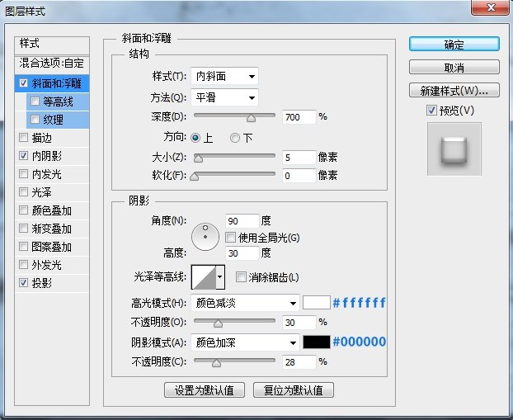
Task: Select the 渐变叠加 list entry
Action: [52, 229]
